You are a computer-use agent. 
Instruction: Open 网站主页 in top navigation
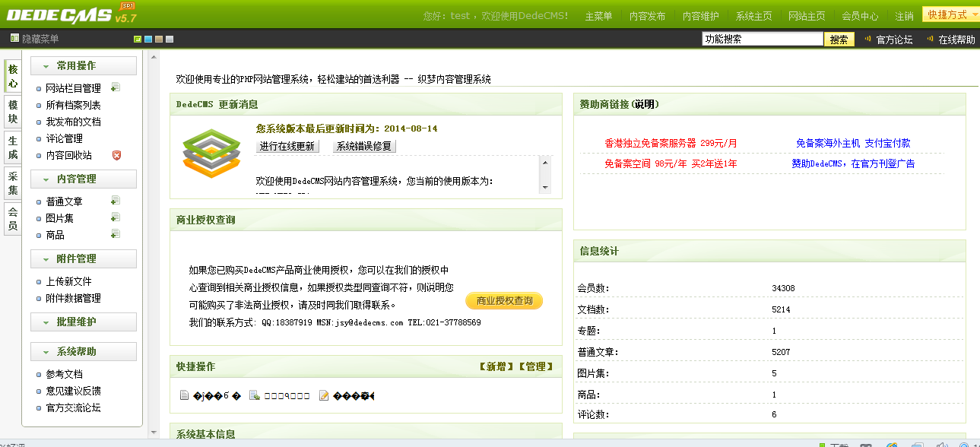click(807, 16)
